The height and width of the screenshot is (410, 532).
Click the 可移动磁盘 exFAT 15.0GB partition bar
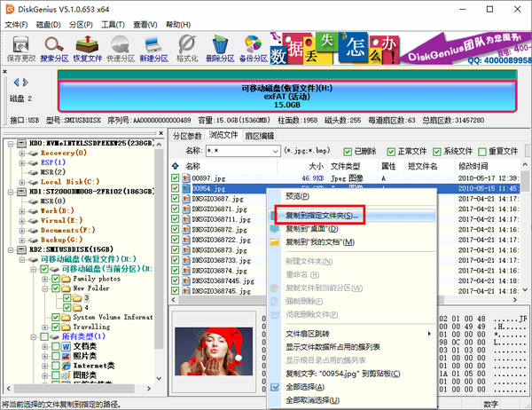click(287, 97)
